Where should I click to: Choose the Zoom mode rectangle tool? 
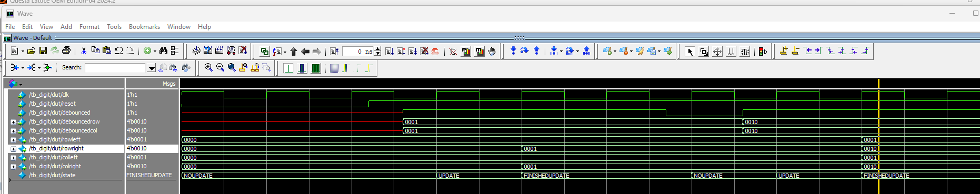[704, 52]
